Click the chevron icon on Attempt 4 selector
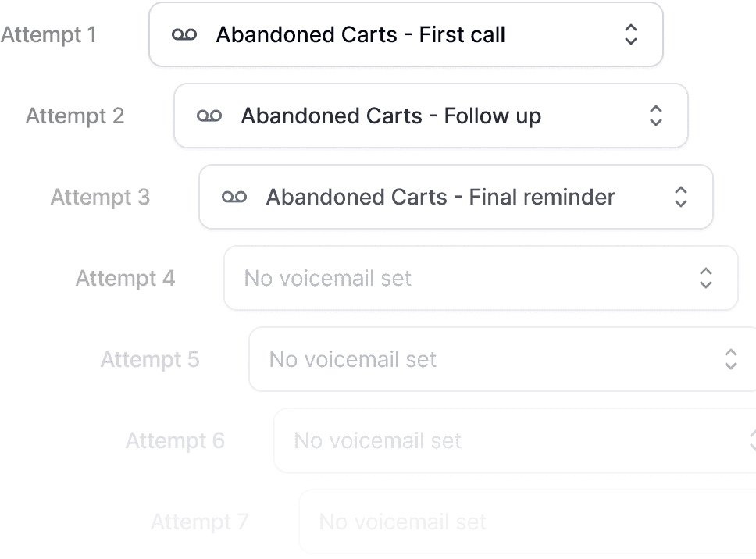 point(707,278)
